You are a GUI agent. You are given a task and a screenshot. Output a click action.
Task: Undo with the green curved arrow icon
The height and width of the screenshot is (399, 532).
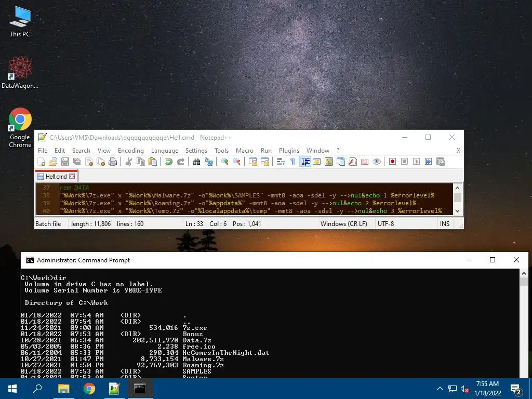tap(169, 162)
